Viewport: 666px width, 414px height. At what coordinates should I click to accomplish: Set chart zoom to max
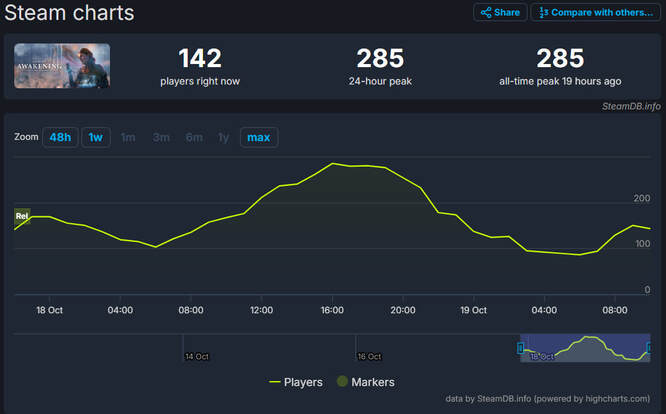point(259,137)
